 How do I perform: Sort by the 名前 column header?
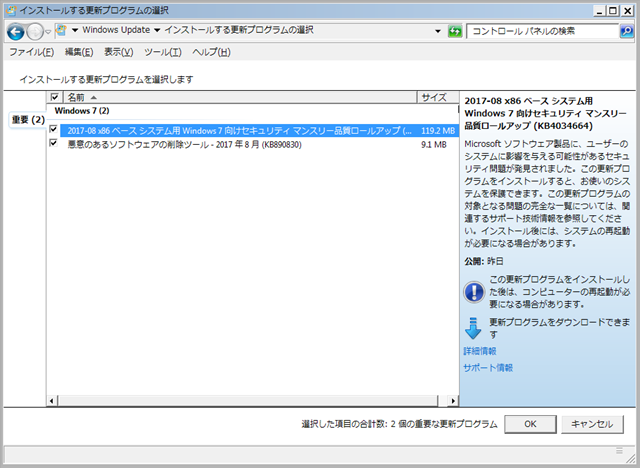[x=240, y=97]
